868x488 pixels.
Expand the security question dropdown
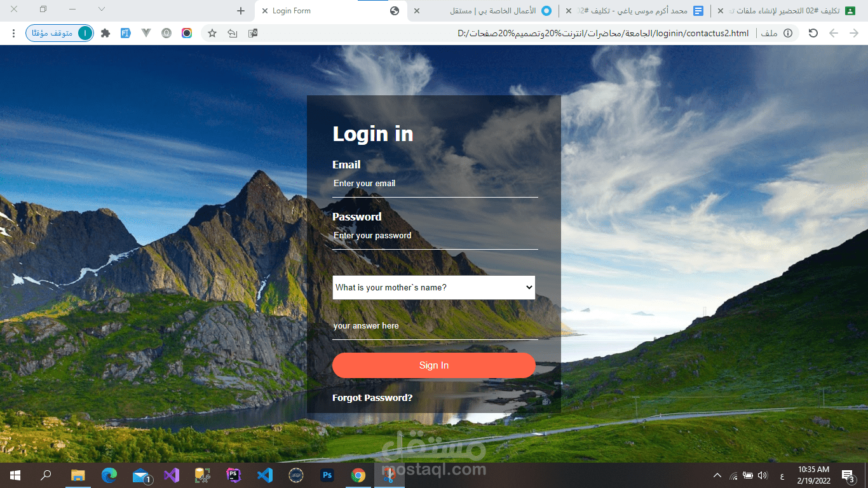point(434,287)
